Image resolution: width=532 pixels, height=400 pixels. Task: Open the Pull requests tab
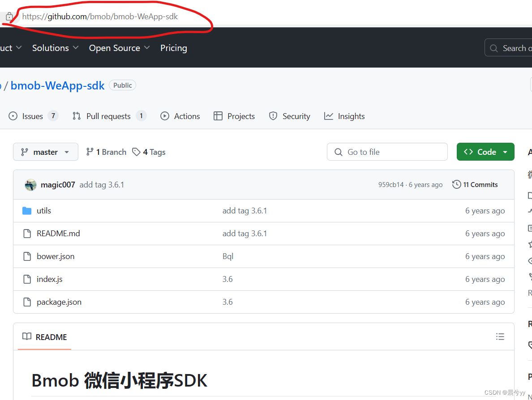point(109,116)
